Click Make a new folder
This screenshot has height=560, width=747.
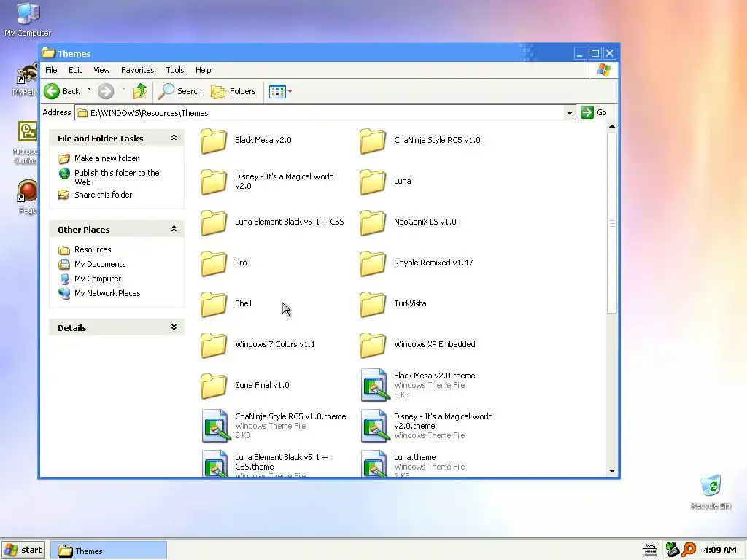(107, 158)
